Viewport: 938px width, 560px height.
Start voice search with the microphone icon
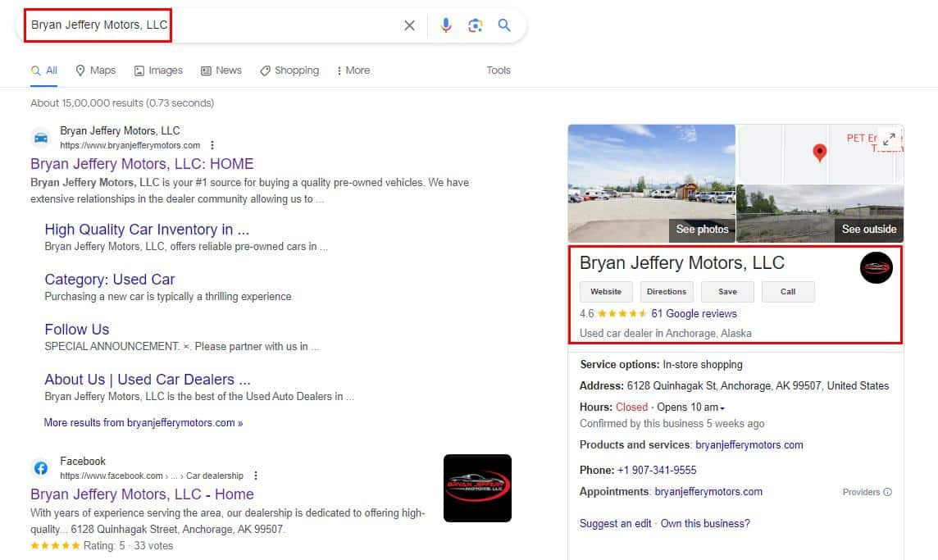[446, 25]
